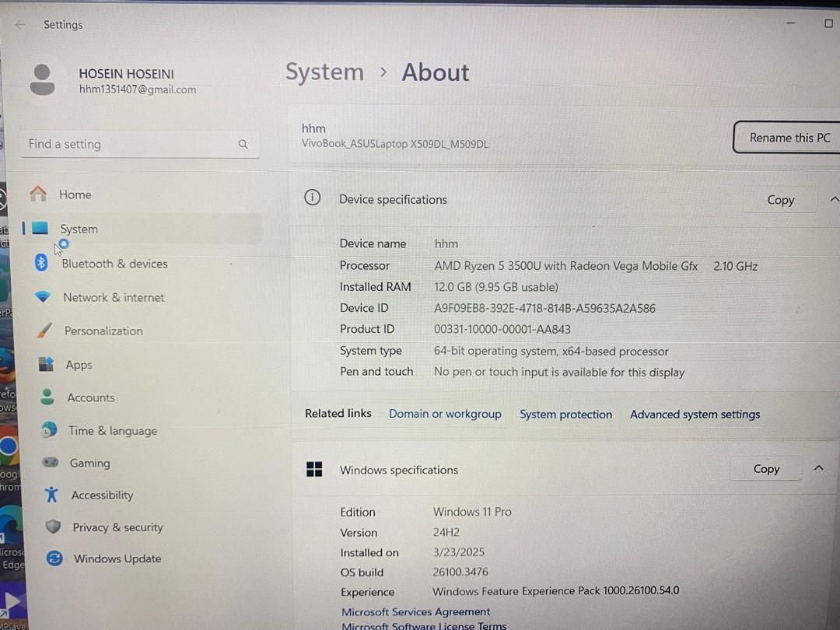840x630 pixels.
Task: Click the VivoBook_ASUSLaptop X509DL_M509DL model text
Action: point(395,144)
